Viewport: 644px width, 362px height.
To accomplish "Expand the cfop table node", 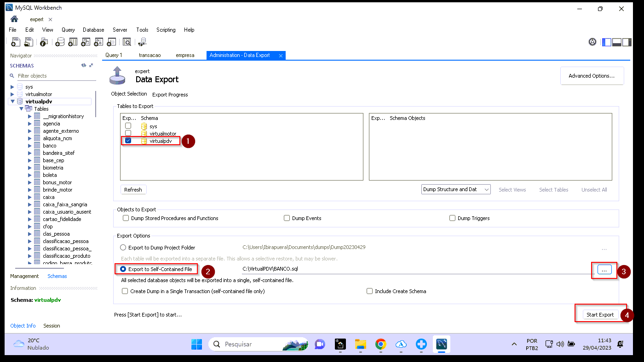I will pos(30,226).
